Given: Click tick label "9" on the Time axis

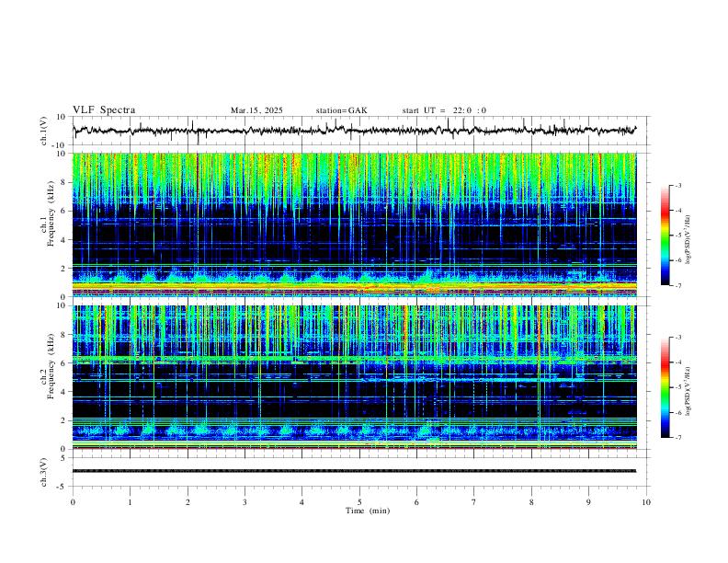Looking at the screenshot, I should click(x=588, y=502).
